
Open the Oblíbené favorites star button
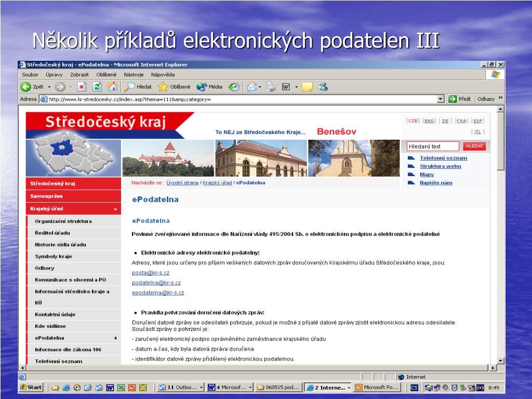pos(174,87)
